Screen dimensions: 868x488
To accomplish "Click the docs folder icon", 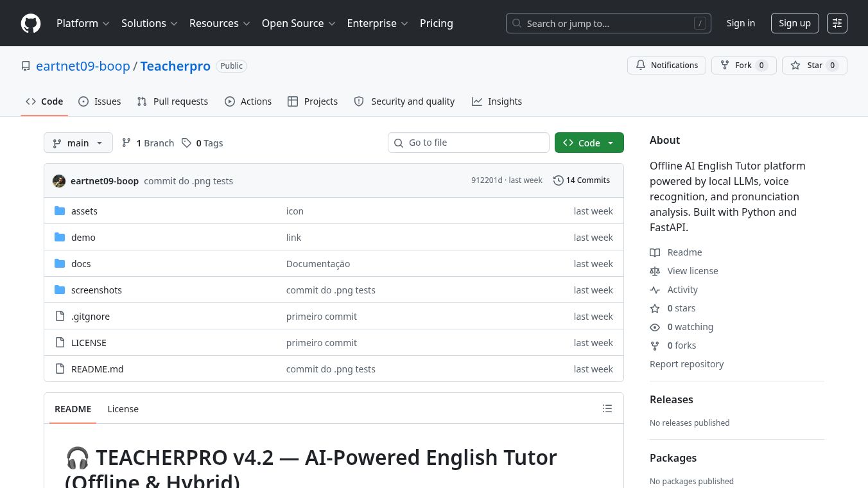I will 60,264.
